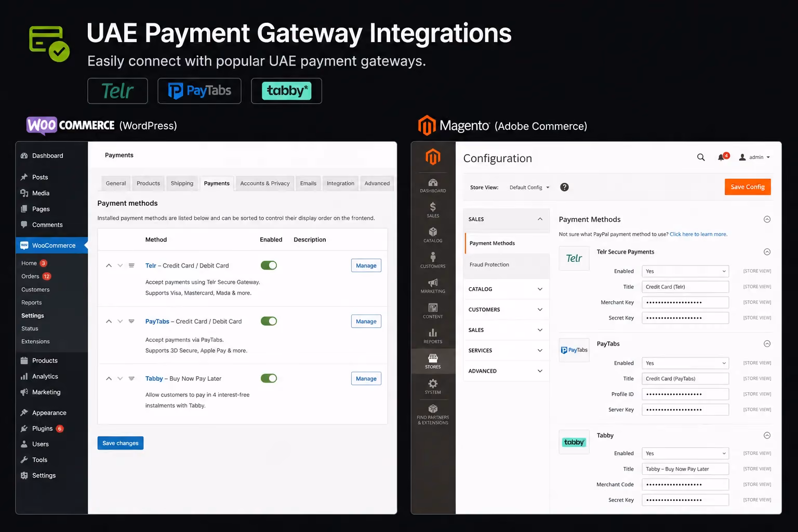
Task: Open Store View Default Config dropdown
Action: point(529,188)
